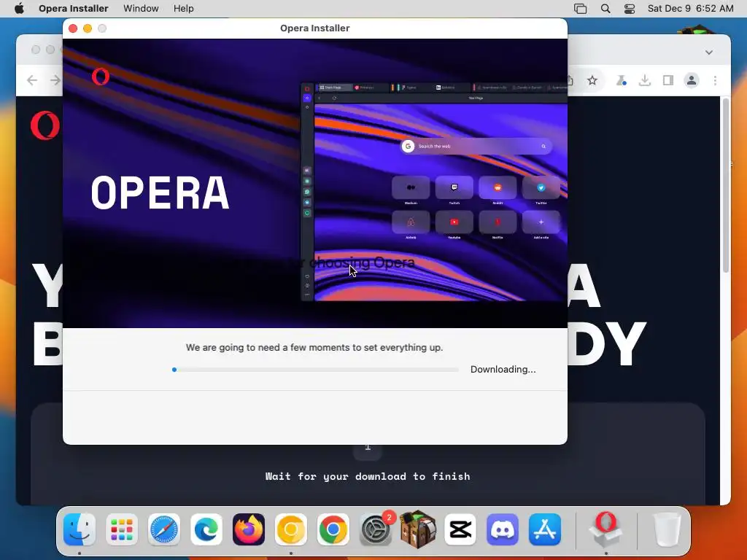This screenshot has width=747, height=560.
Task: Bookmark this page with the star icon
Action: point(592,80)
